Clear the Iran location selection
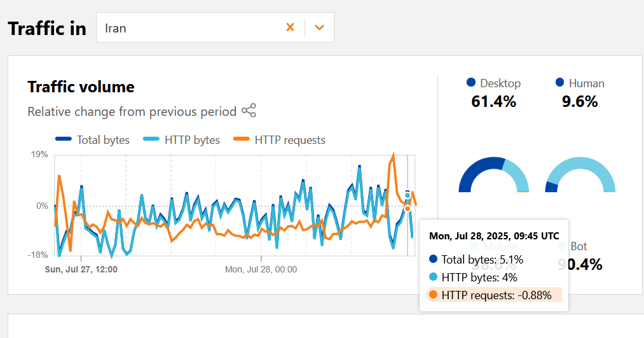The width and height of the screenshot is (644, 338). click(x=290, y=27)
